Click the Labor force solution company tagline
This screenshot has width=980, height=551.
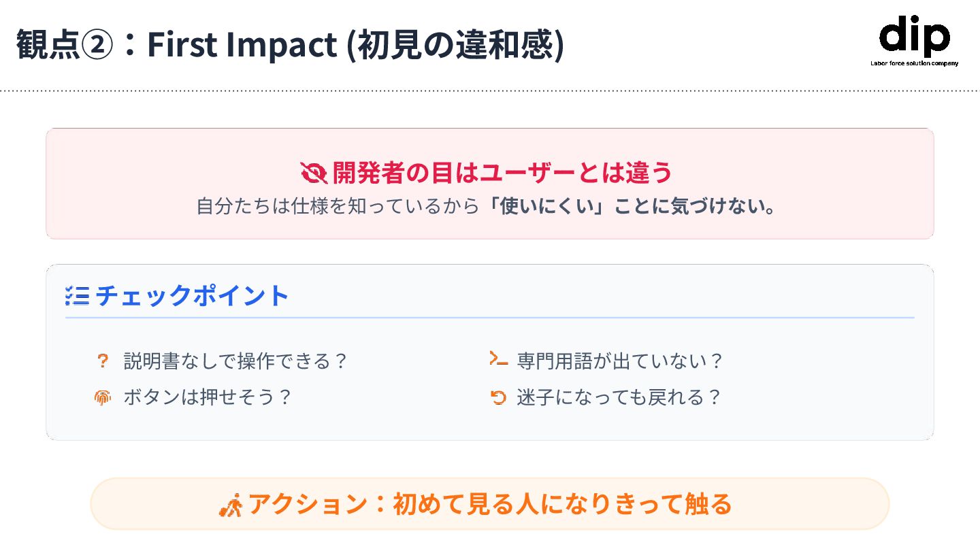[x=914, y=63]
